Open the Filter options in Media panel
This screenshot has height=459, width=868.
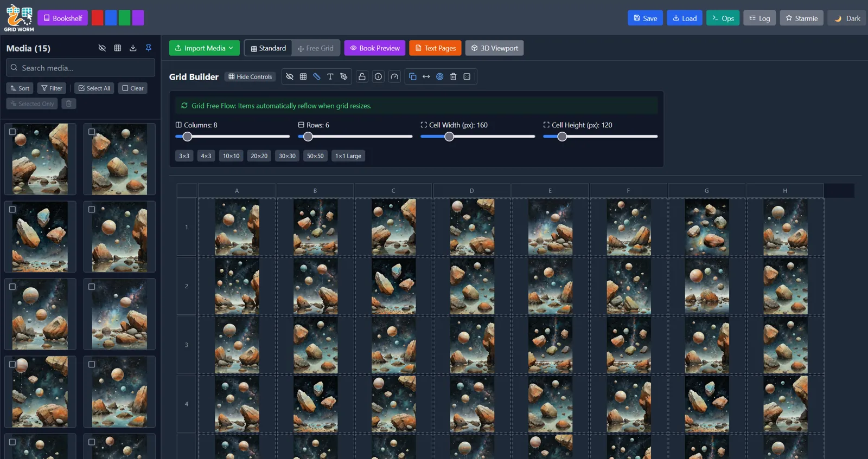coord(52,88)
